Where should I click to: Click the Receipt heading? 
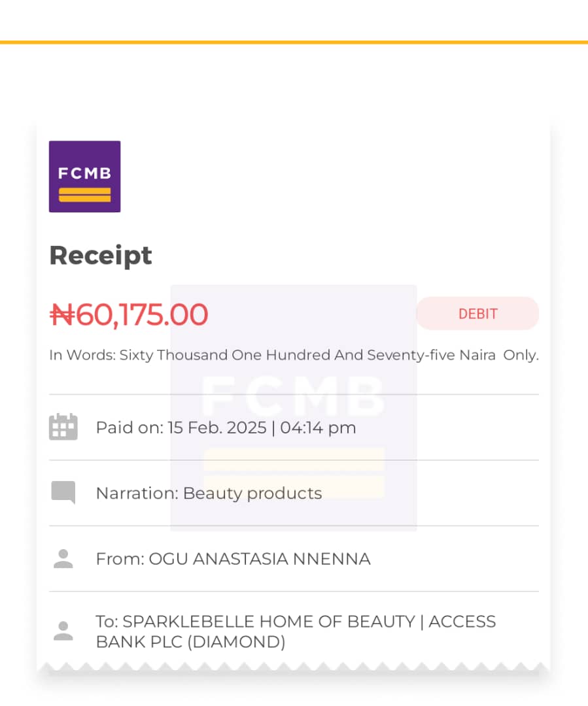pyautogui.click(x=101, y=255)
